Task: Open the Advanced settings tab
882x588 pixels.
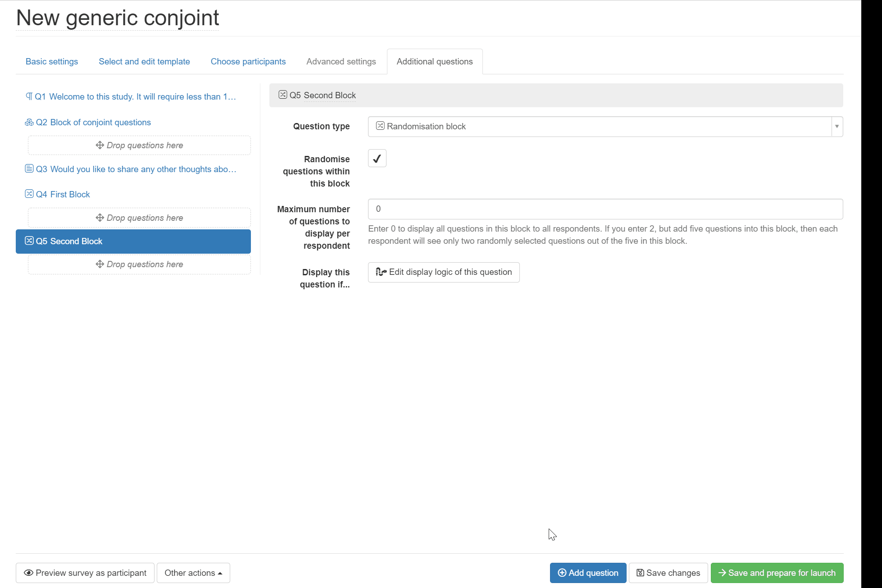Action: click(x=341, y=61)
